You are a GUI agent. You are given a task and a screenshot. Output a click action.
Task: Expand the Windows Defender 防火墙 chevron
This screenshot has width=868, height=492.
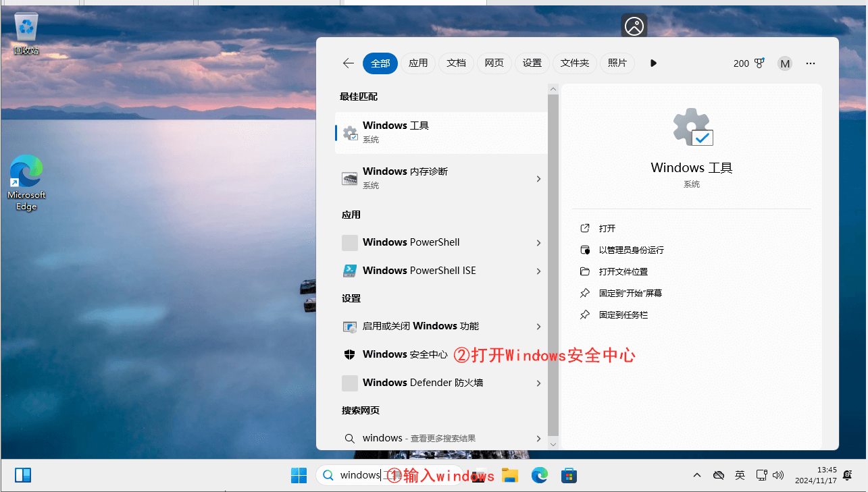tap(538, 383)
